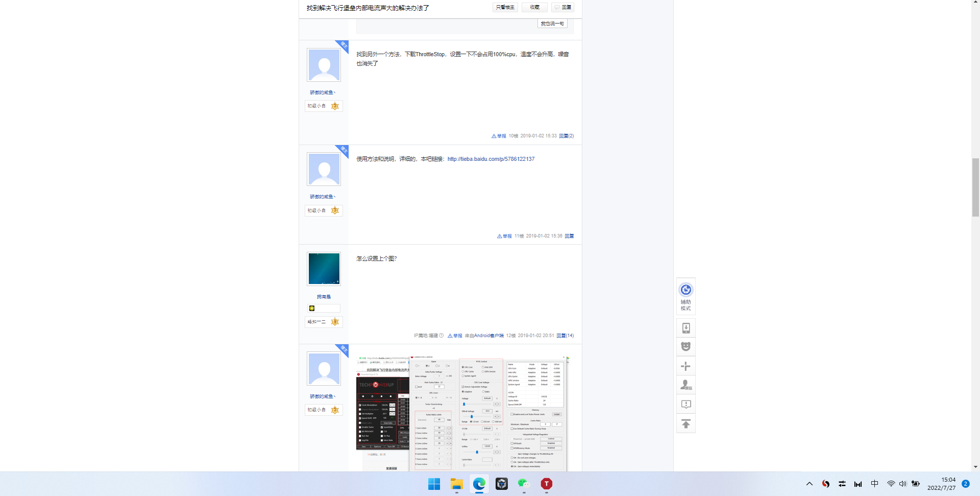Click 举报 report icon on floor 12 post
The height and width of the screenshot is (496, 980).
pyautogui.click(x=455, y=336)
